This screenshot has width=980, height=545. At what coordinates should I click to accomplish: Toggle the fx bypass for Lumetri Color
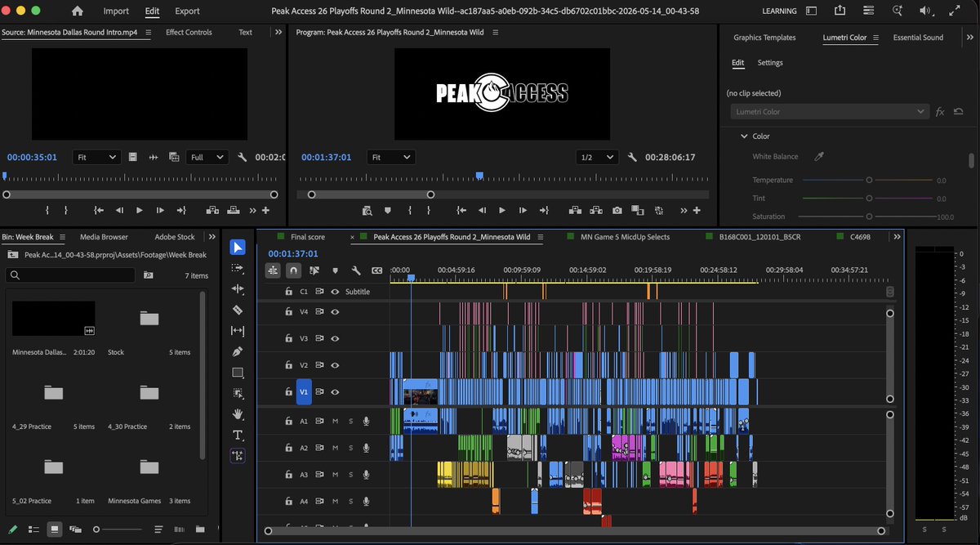coord(940,112)
